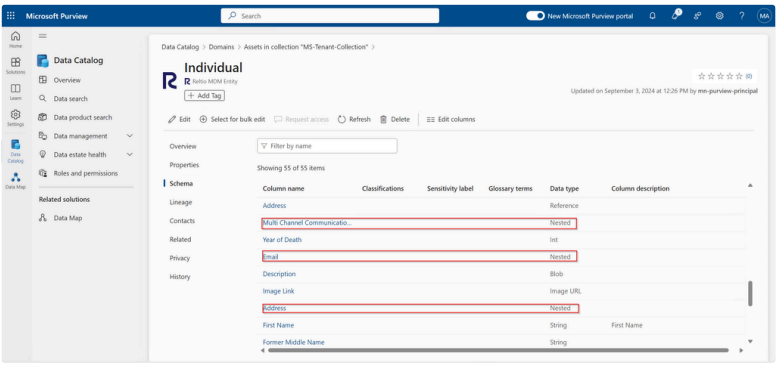777x368 pixels.
Task: Switch to the Properties tab
Action: pyautogui.click(x=184, y=165)
